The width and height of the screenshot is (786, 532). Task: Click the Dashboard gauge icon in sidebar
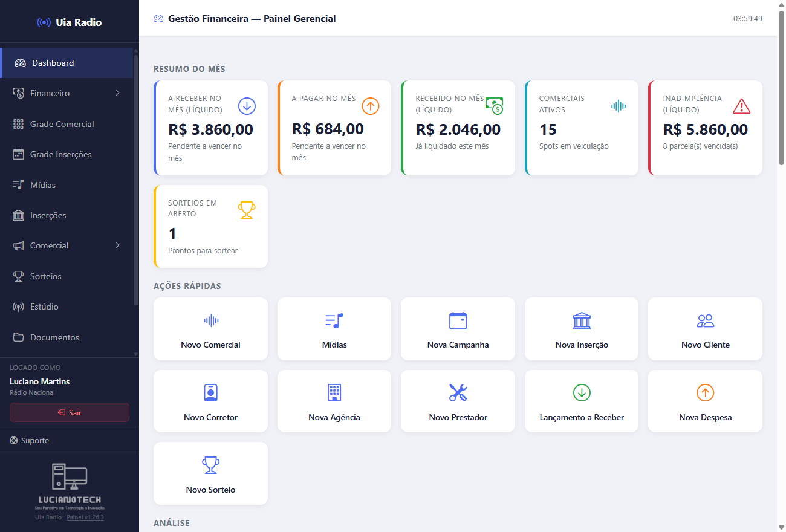[20, 63]
